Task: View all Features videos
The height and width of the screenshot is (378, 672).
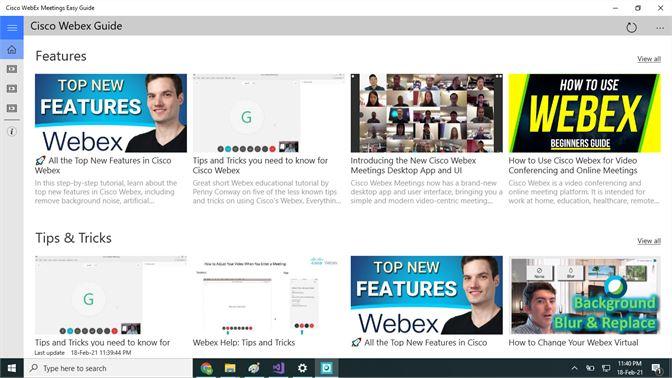Action: click(648, 59)
